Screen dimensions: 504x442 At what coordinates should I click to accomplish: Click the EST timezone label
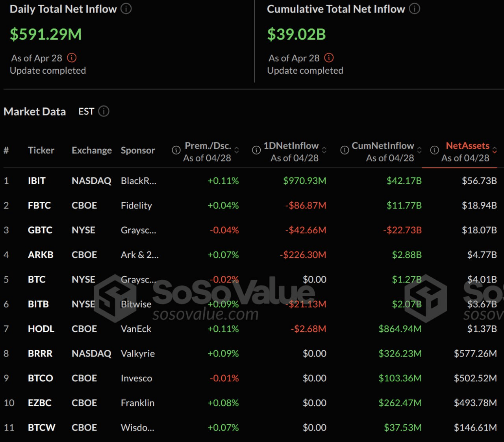(x=86, y=111)
